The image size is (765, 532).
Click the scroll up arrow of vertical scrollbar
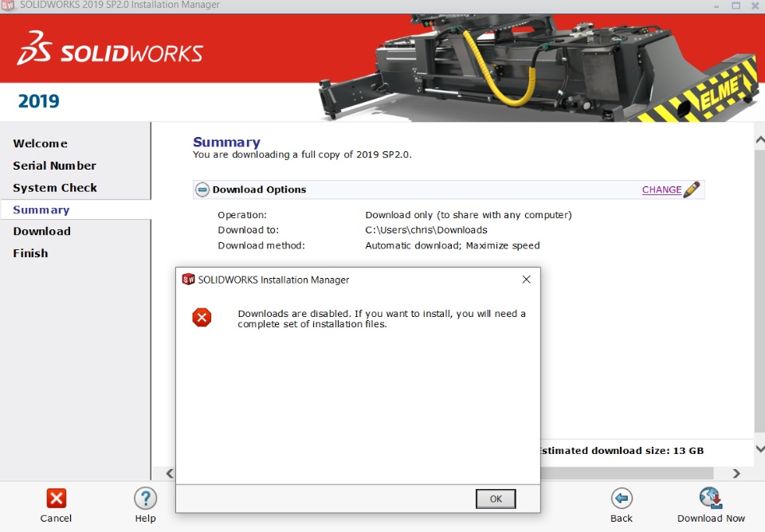click(x=759, y=140)
